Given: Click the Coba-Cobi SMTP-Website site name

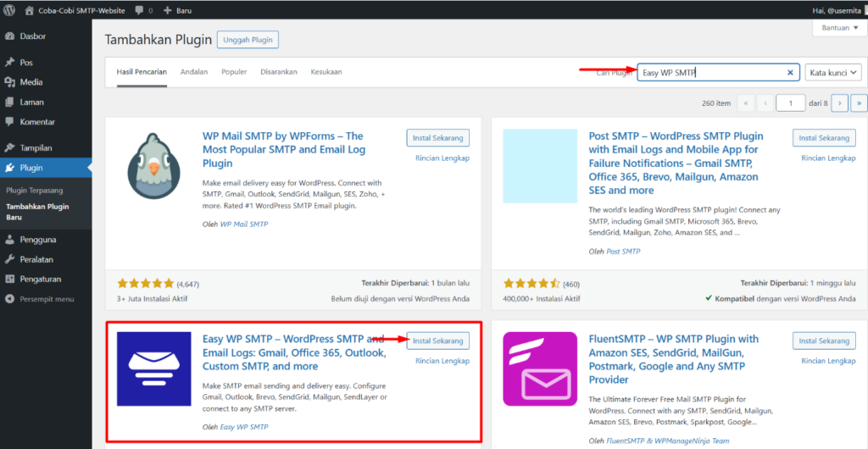Looking at the screenshot, I should pyautogui.click(x=81, y=10).
